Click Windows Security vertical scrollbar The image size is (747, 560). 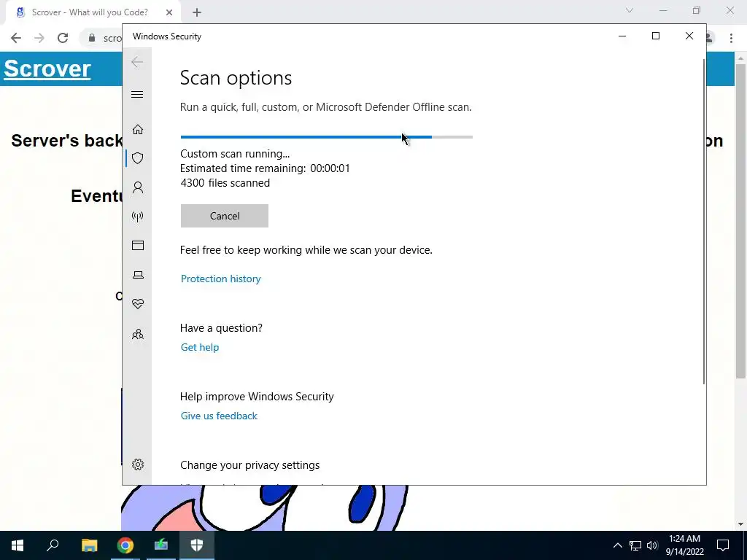click(x=703, y=222)
